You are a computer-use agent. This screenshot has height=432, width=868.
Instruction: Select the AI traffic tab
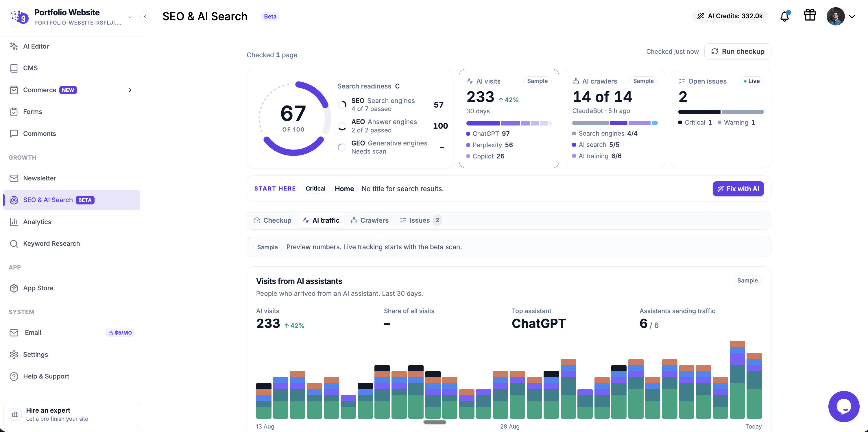click(321, 220)
